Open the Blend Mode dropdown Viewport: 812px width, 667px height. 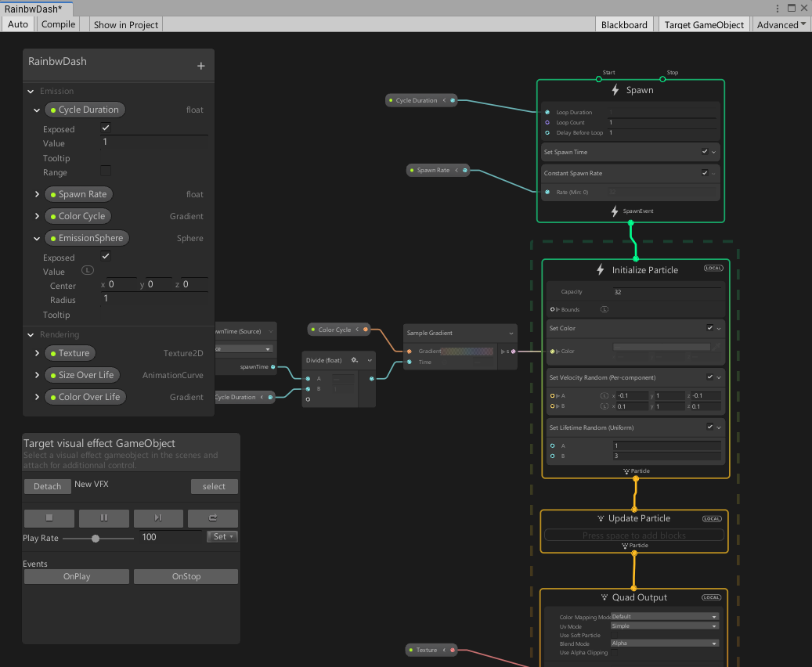[664, 644]
